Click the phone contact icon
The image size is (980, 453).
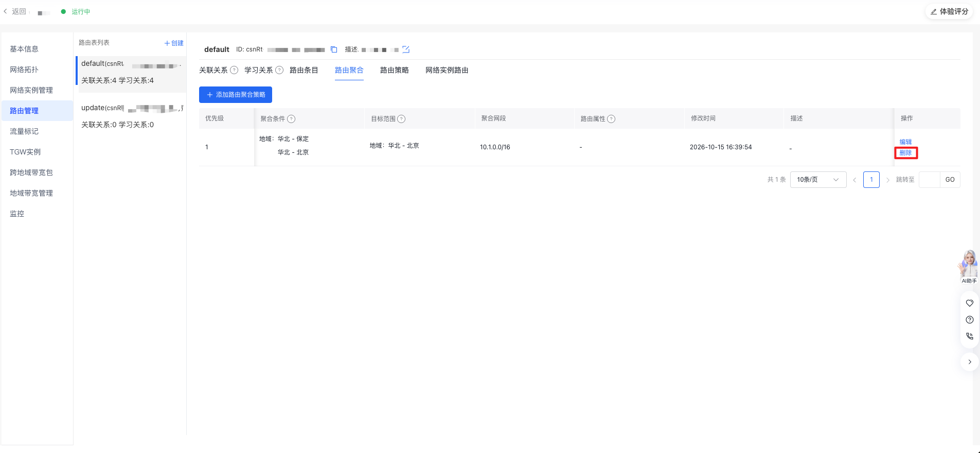tap(970, 336)
